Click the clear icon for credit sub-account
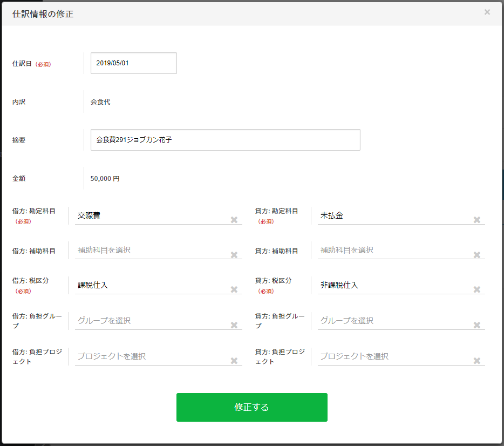The height and width of the screenshot is (446, 504). [x=477, y=255]
